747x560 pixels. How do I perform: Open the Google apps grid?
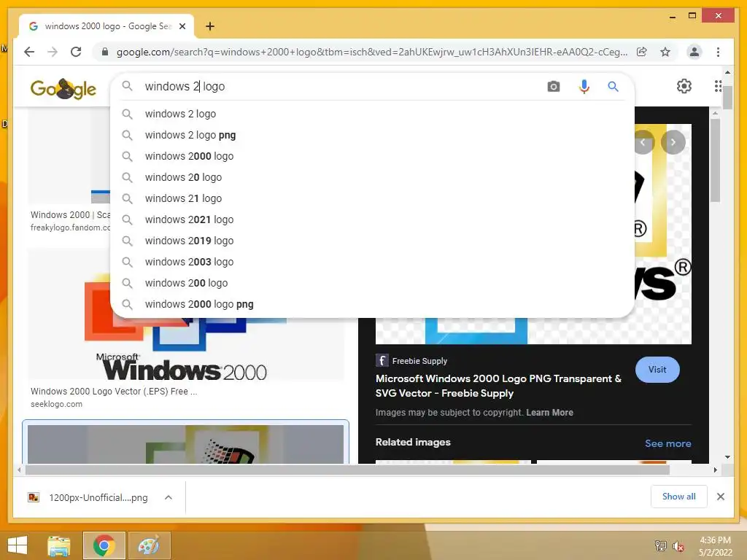coord(718,86)
